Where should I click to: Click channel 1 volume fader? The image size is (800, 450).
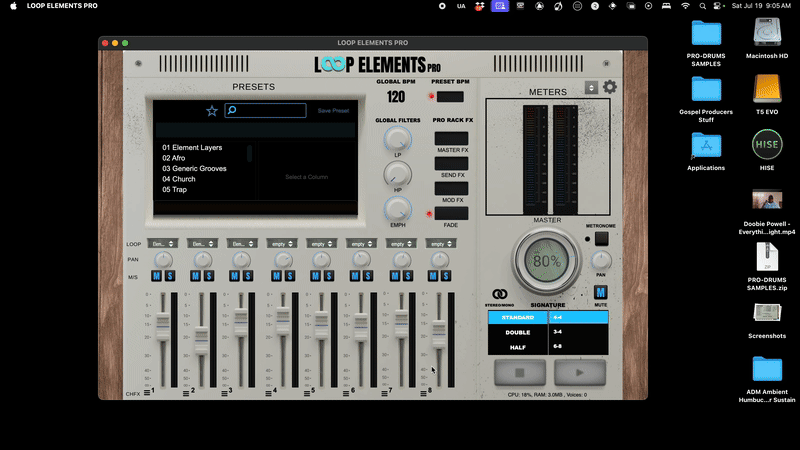pyautogui.click(x=163, y=326)
